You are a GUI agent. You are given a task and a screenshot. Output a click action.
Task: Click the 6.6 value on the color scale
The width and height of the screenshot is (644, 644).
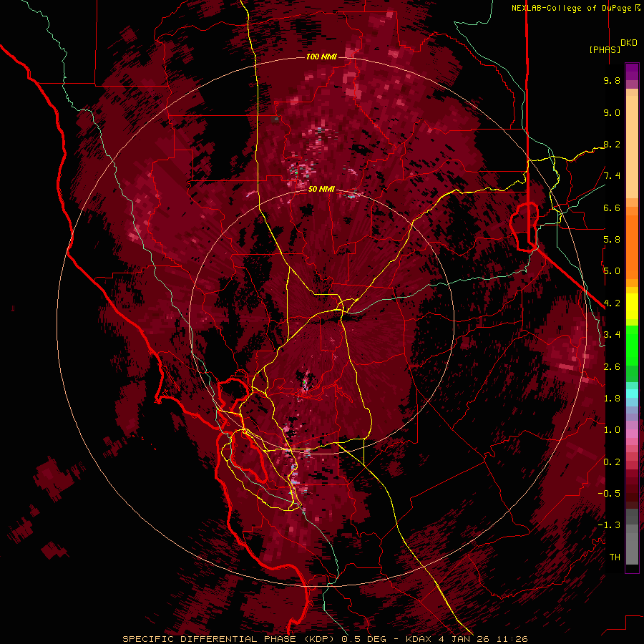point(612,208)
